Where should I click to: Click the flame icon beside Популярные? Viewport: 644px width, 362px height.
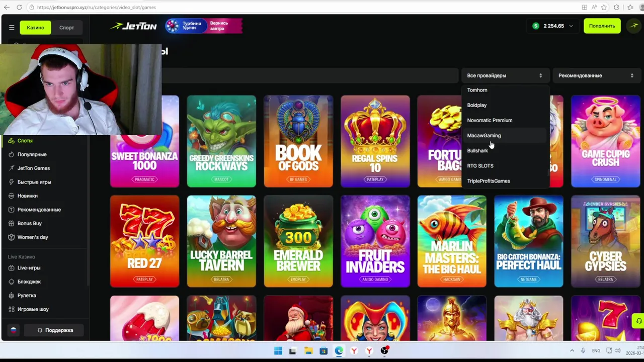(12, 154)
